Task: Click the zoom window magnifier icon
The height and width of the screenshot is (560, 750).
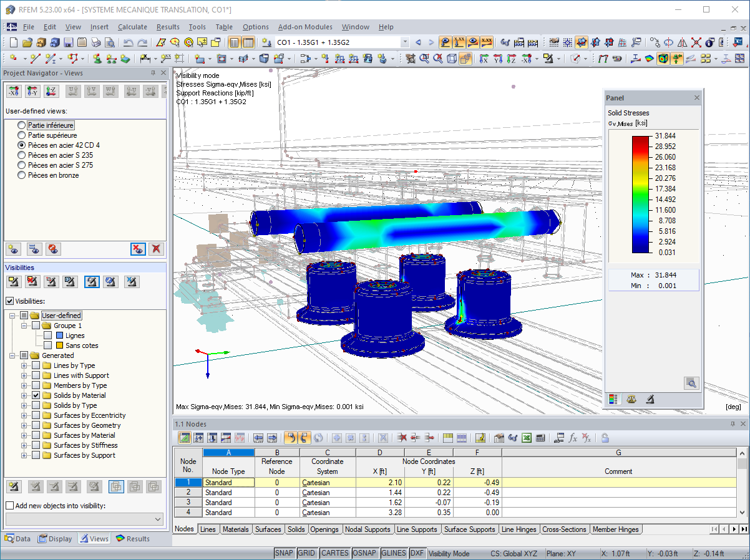Action: click(x=424, y=59)
